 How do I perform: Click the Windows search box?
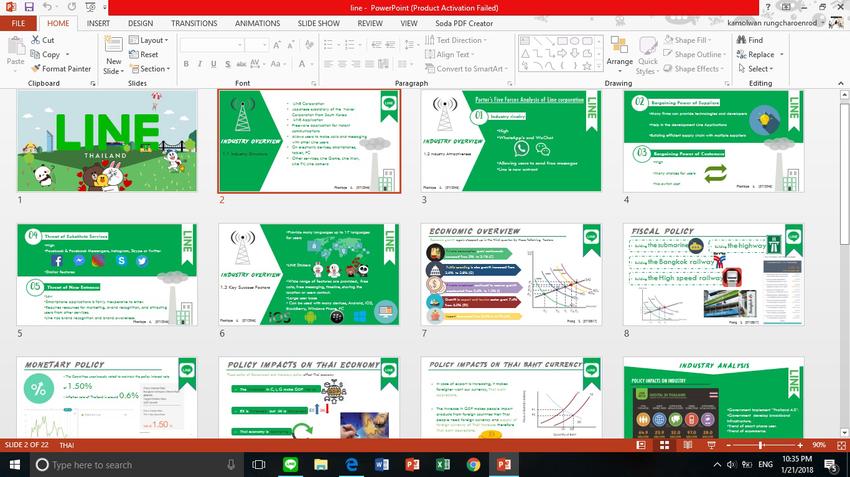click(136, 465)
